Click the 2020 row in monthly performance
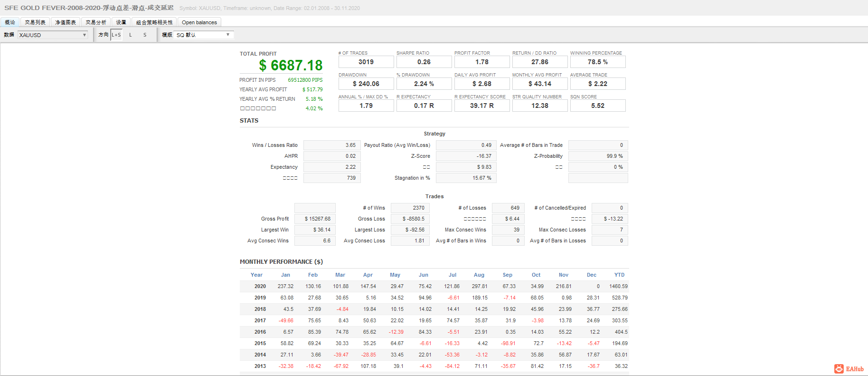Image resolution: width=868 pixels, height=376 pixels. click(x=434, y=286)
